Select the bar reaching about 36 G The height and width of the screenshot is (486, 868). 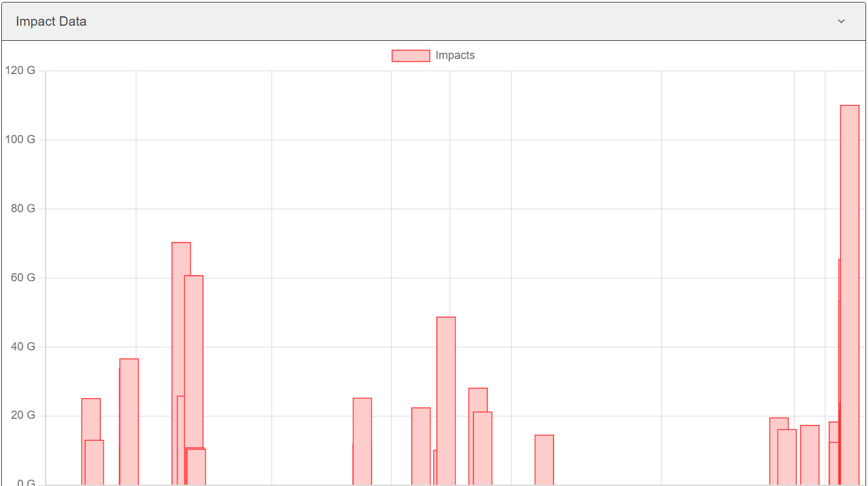click(129, 422)
